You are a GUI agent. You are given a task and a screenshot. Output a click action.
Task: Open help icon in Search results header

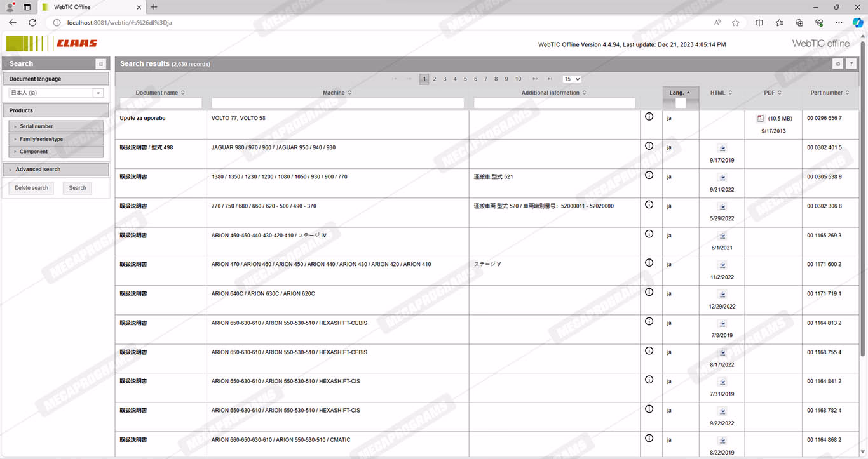tap(851, 63)
